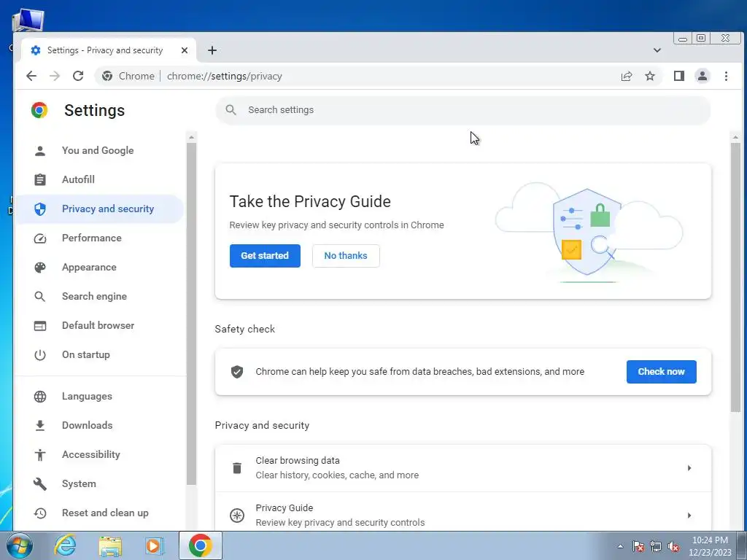Click the Privacy Guide compass icon
747x560 pixels.
pos(237,516)
